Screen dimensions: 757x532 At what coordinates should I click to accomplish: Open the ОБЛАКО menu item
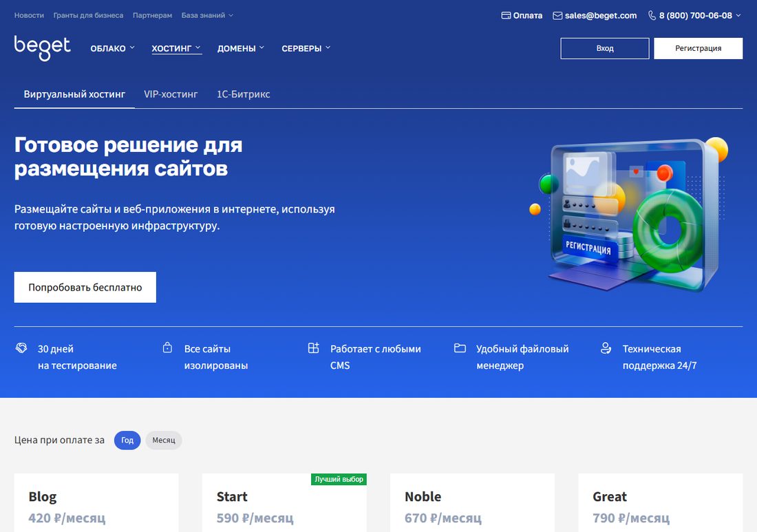point(107,48)
